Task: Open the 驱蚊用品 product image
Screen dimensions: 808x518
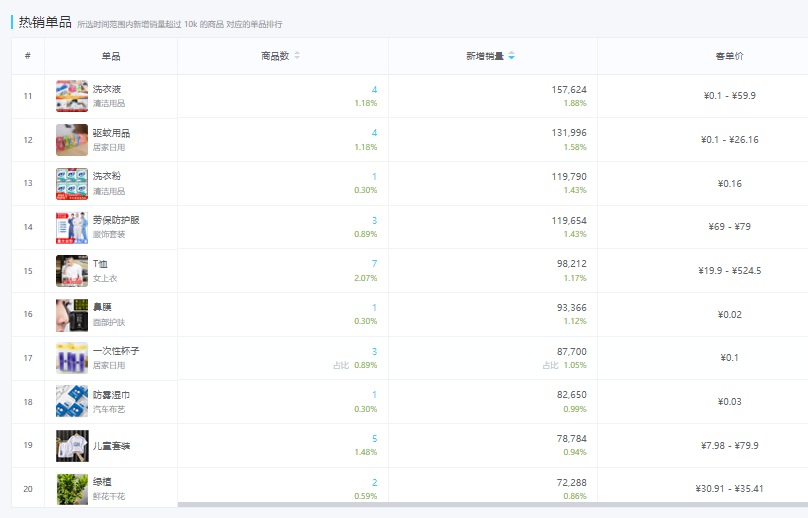Action: pos(72,140)
